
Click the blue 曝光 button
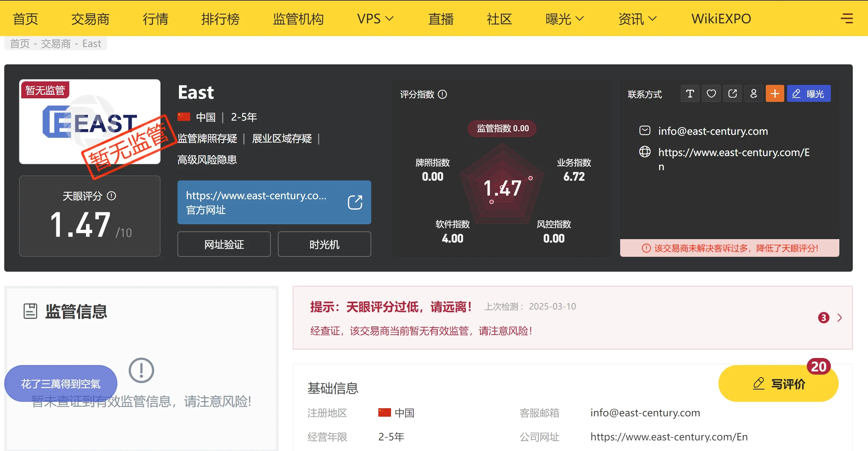809,94
